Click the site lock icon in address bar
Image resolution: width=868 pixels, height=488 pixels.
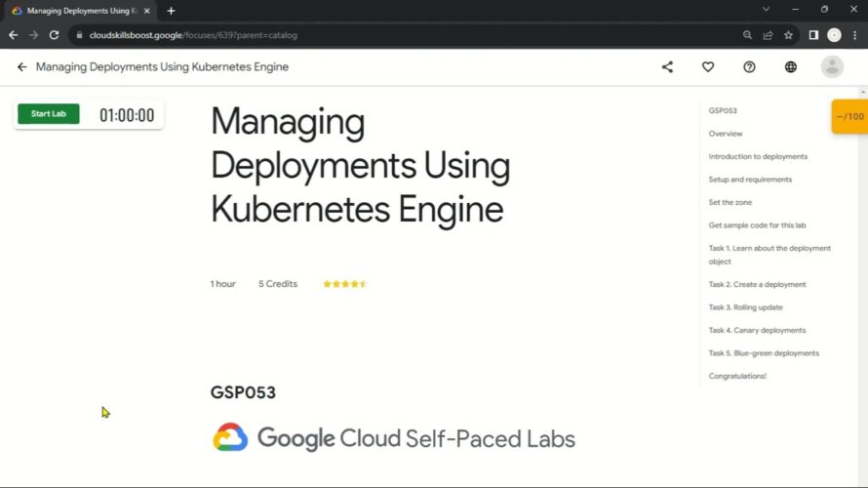pyautogui.click(x=79, y=35)
